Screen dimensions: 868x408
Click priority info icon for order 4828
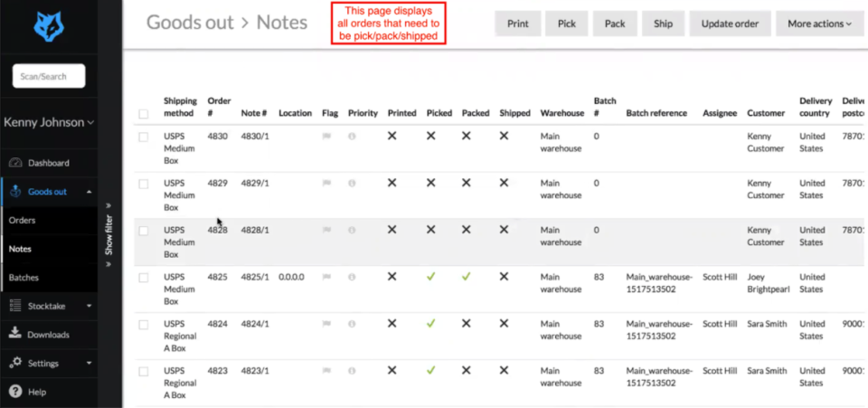[x=352, y=231]
